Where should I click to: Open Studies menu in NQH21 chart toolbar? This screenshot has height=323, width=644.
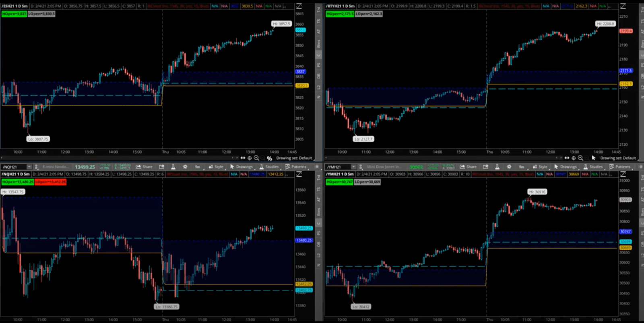coord(269,167)
